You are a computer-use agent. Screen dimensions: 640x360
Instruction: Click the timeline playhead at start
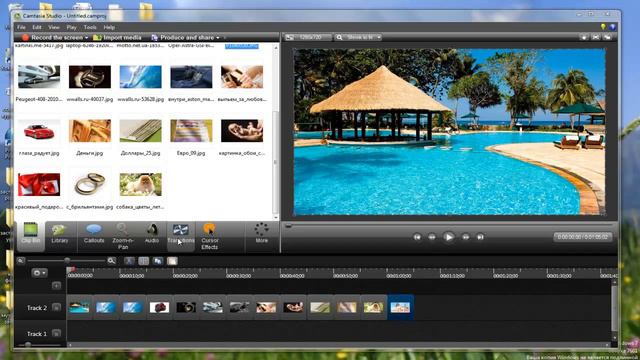click(x=70, y=270)
